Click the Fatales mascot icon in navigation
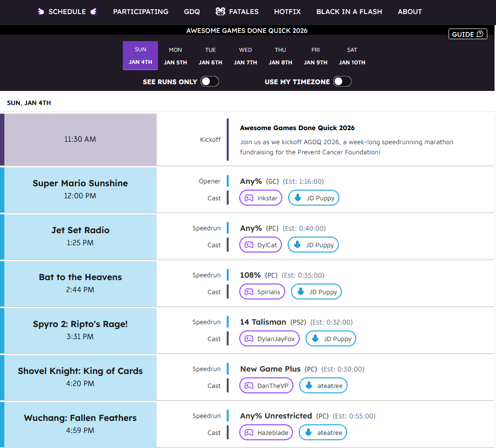 (220, 12)
